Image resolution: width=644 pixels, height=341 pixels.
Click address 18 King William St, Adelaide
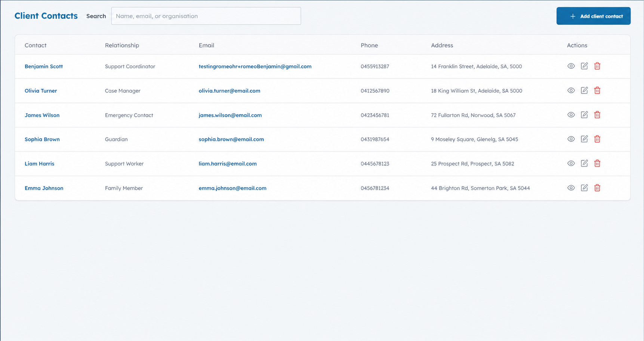(477, 91)
